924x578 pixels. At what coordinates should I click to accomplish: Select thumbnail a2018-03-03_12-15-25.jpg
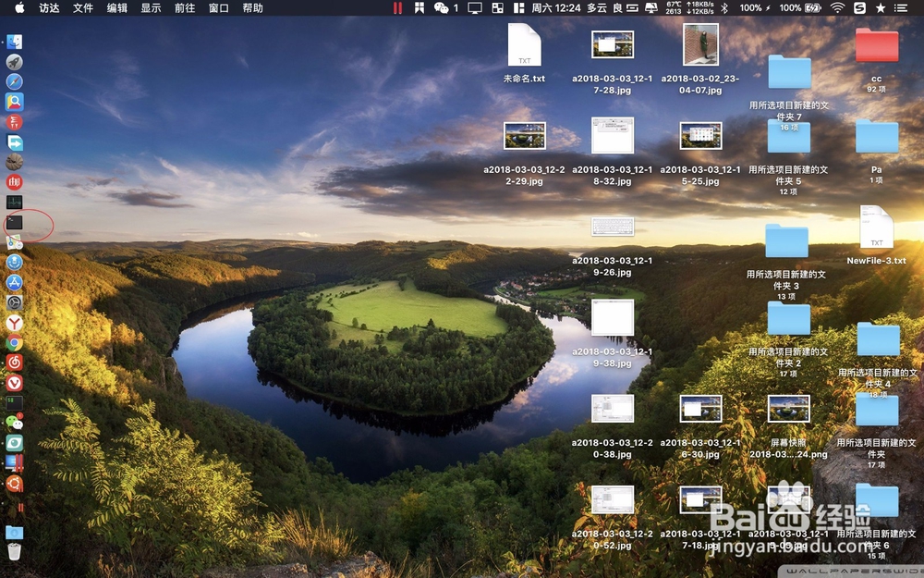(x=700, y=136)
